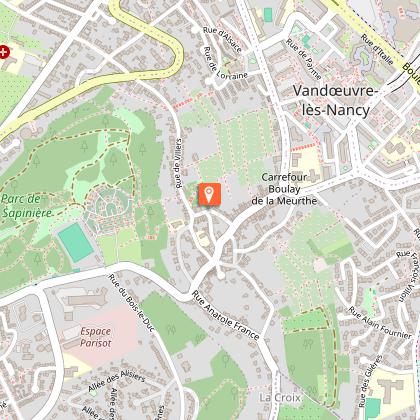The width and height of the screenshot is (420, 420).
Task: Click the circular garden maze in the park
Action: (108, 205)
